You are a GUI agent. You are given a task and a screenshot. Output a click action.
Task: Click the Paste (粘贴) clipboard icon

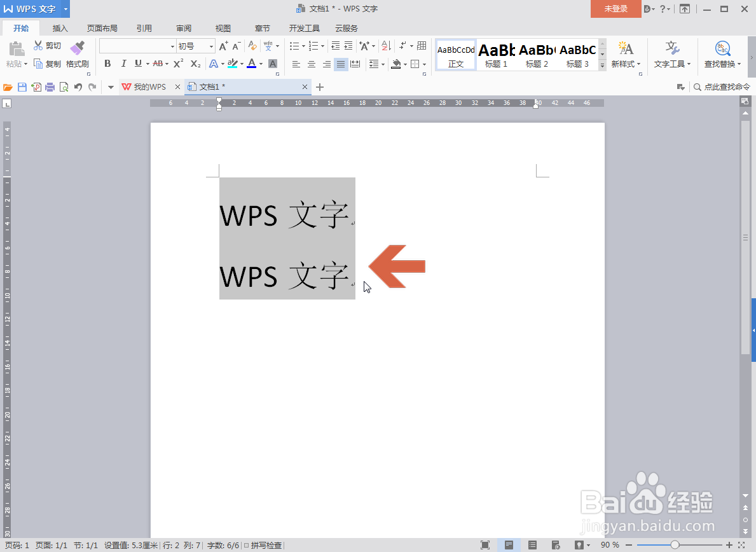(17, 49)
